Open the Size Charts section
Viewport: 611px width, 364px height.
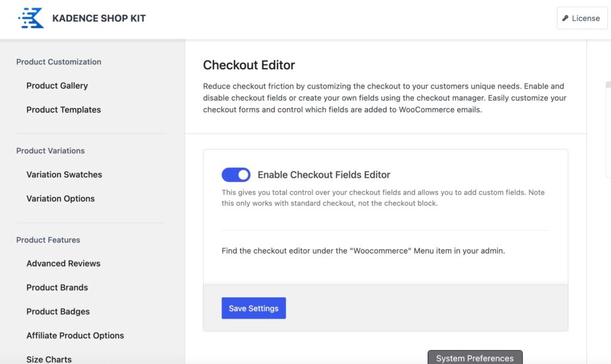[48, 358]
